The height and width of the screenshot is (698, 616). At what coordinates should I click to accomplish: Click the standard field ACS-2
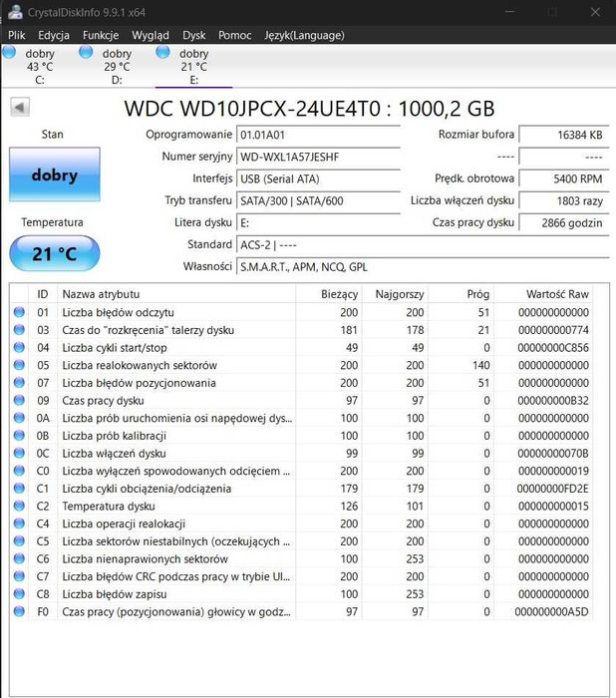click(423, 245)
